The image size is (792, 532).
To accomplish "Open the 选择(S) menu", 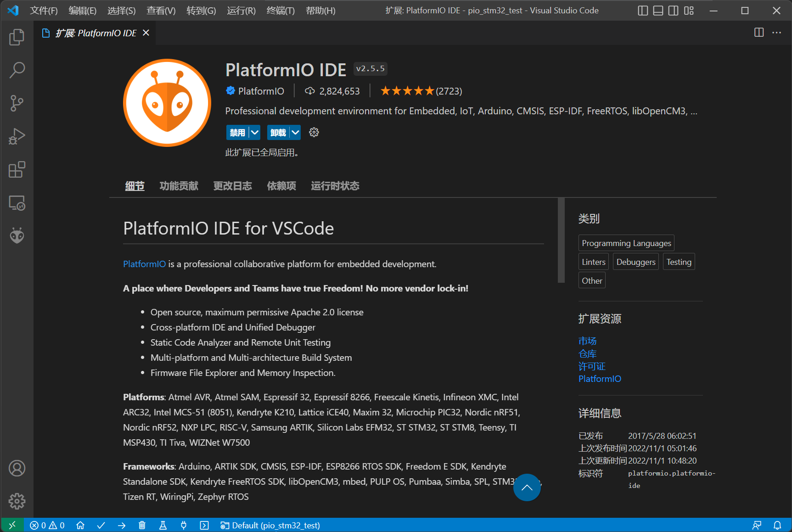I will coord(122,11).
